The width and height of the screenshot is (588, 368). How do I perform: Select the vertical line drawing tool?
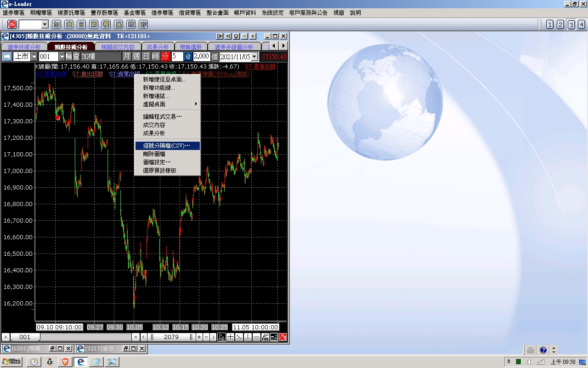(x=248, y=337)
